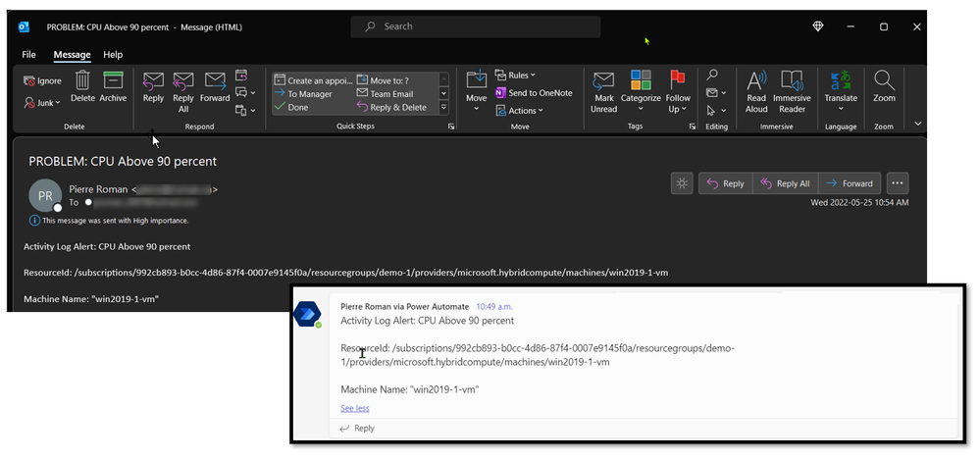This screenshot has width=980, height=460.
Task: Open the Related messages dropdown in Editing
Action: pos(715,92)
